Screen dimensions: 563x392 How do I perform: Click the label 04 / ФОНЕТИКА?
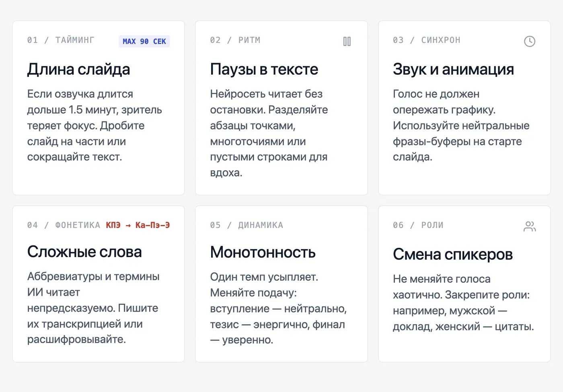[64, 225]
